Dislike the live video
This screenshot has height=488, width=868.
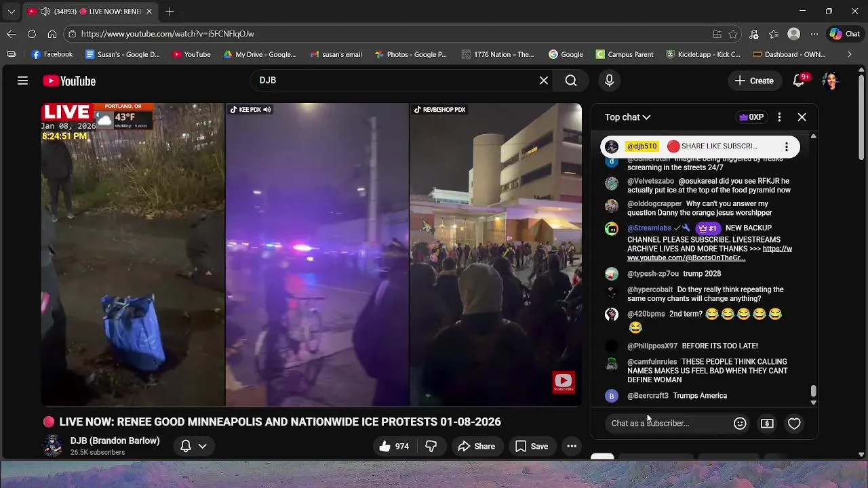click(x=431, y=446)
